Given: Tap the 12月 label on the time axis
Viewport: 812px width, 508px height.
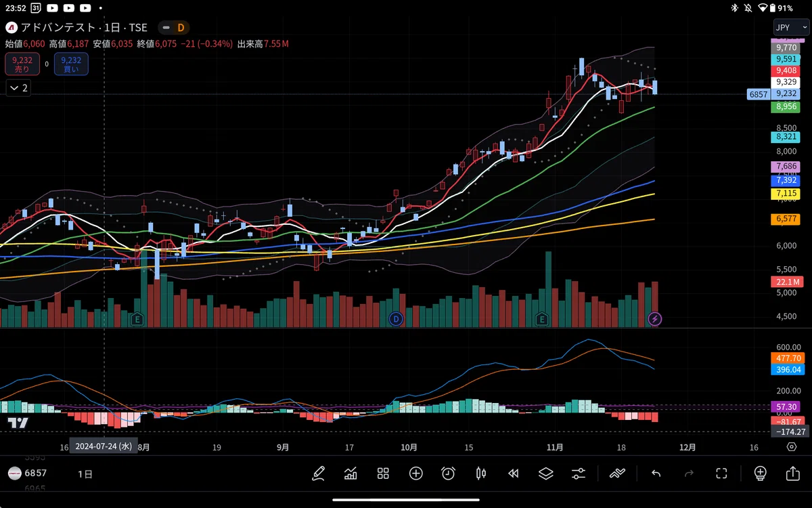Looking at the screenshot, I should pos(687,447).
